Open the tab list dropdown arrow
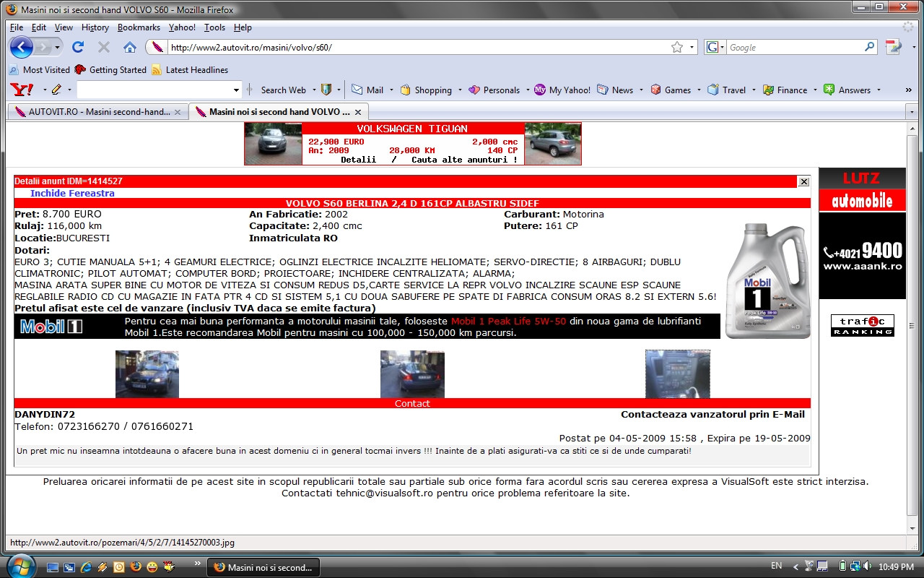 912,112
